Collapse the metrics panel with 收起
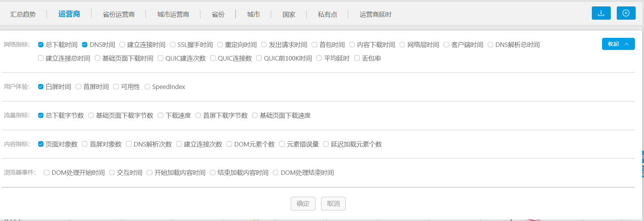 [x=618, y=44]
